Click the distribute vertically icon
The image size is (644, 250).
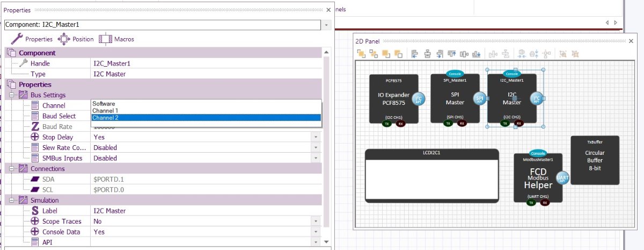coord(506,54)
